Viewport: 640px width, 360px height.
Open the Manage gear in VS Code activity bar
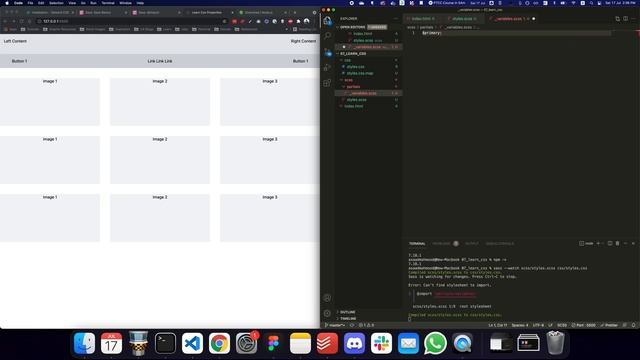tap(327, 313)
